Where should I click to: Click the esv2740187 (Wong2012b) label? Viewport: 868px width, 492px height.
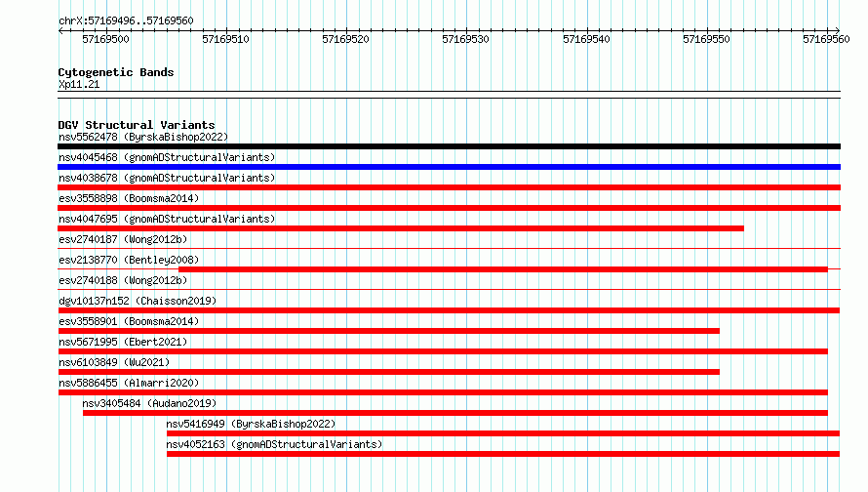click(x=123, y=239)
